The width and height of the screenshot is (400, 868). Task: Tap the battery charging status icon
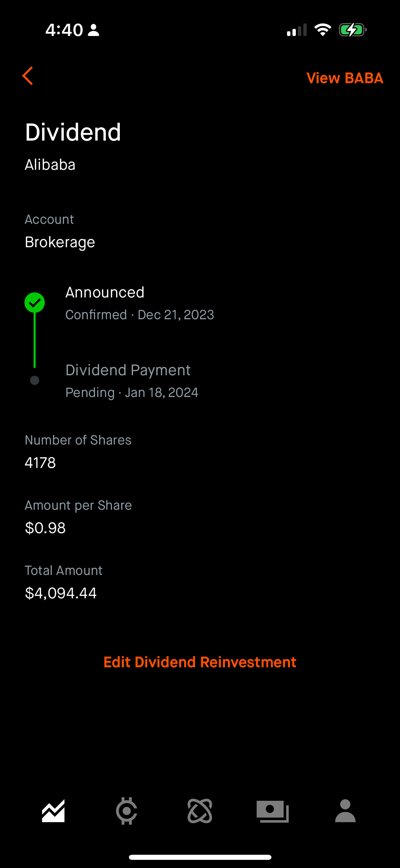pyautogui.click(x=353, y=30)
